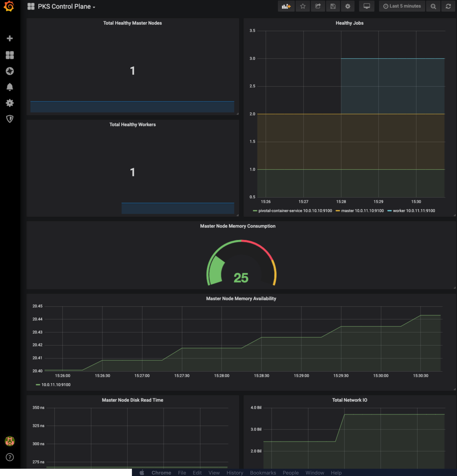Zoom out the time range with the magnifier
The height and width of the screenshot is (476, 457).
coord(433,6)
